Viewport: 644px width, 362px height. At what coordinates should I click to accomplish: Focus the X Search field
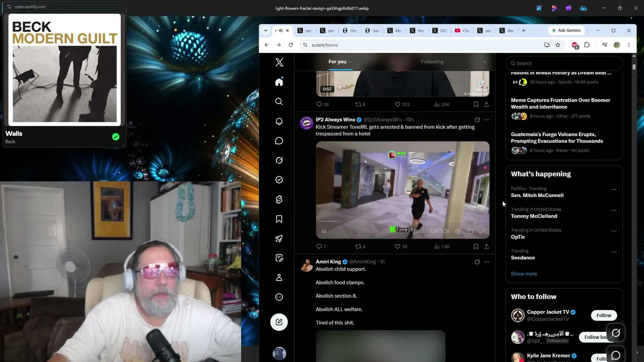coord(564,63)
